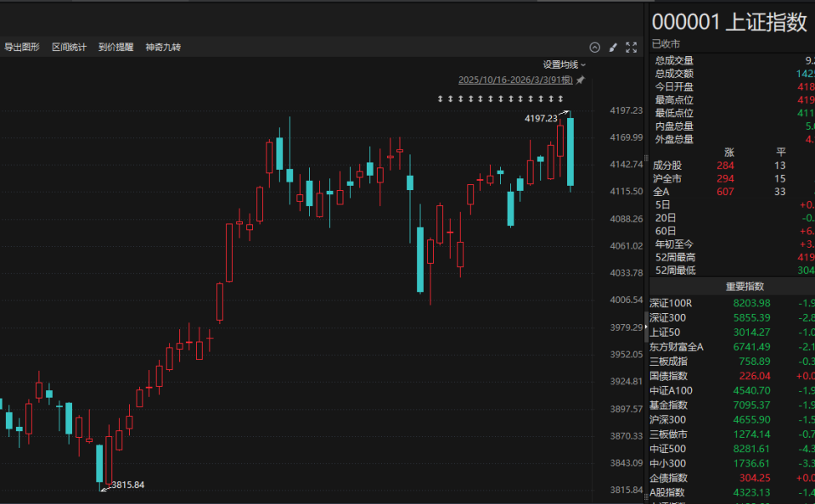Click the 3815.84 low annotation beside candles
This screenshot has height=504, width=815.
click(128, 484)
